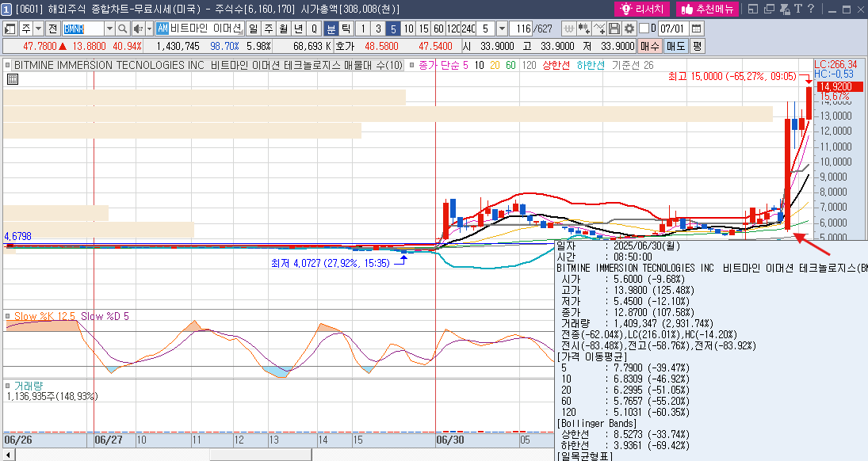Select the 5-minute interval toggle
The image size is (868, 461).
click(x=393, y=29)
